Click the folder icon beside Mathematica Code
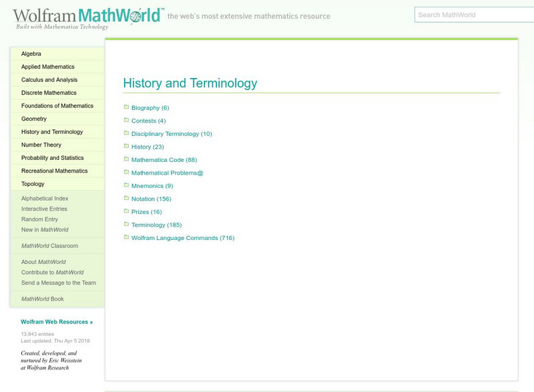This screenshot has height=392, width=534. pos(126,159)
